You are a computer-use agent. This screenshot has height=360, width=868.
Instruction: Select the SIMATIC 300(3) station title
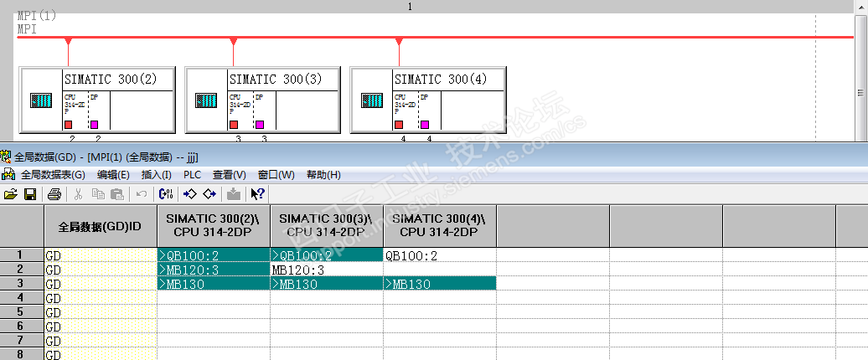[x=276, y=79]
